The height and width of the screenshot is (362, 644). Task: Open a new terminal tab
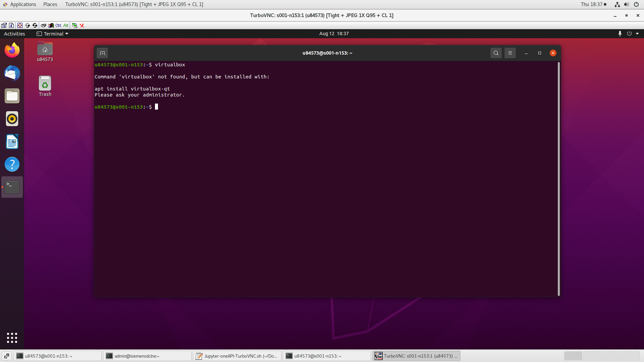tap(102, 53)
